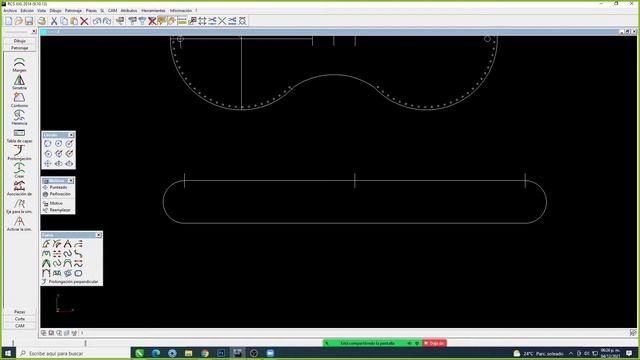Open the Edición menu
The width and height of the screenshot is (640, 360).
27,11
